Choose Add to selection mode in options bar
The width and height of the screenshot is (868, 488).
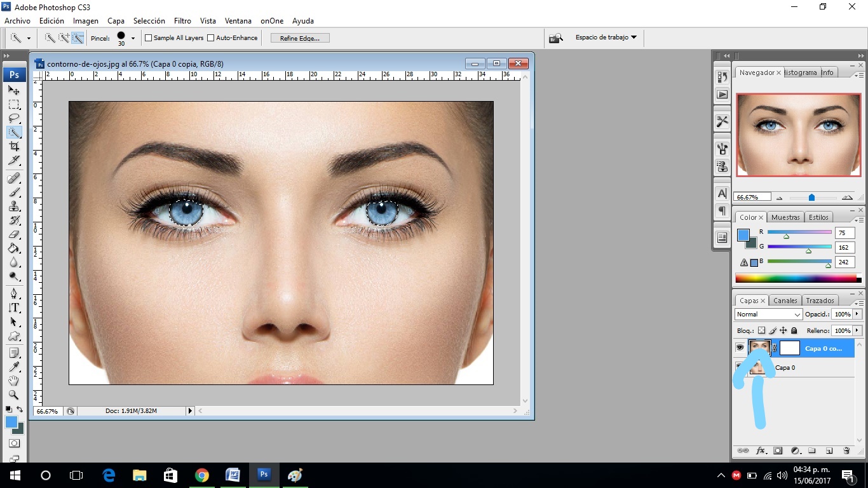(64, 38)
